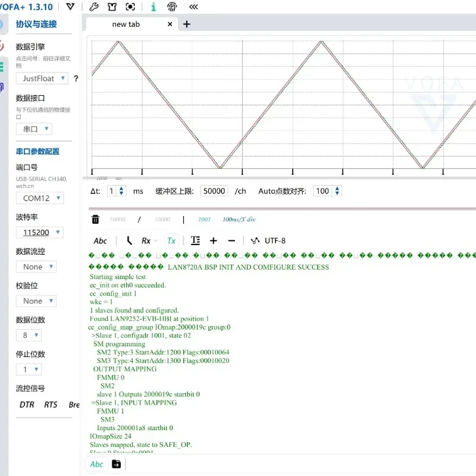
Task: Click the 协议与连接 panel header
Action: pos(36,24)
